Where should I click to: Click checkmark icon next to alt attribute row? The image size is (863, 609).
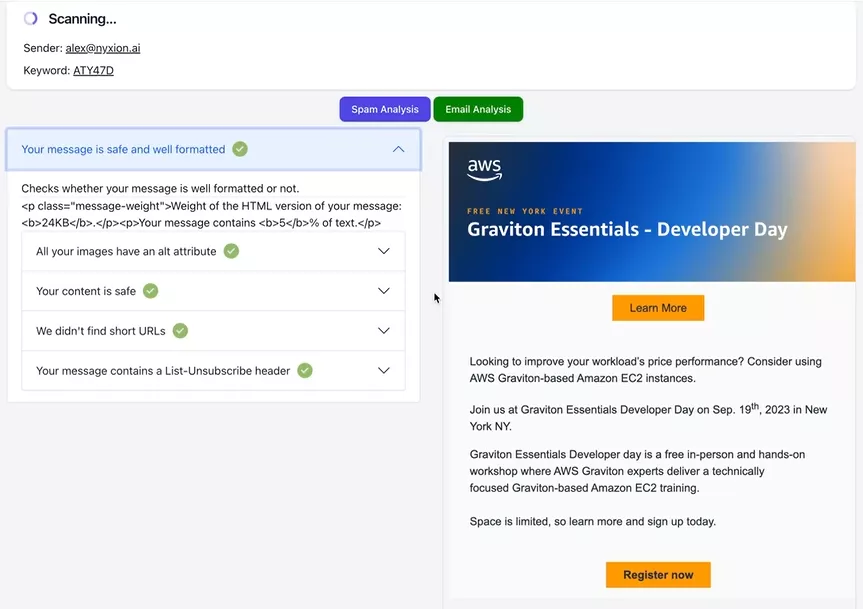[231, 251]
